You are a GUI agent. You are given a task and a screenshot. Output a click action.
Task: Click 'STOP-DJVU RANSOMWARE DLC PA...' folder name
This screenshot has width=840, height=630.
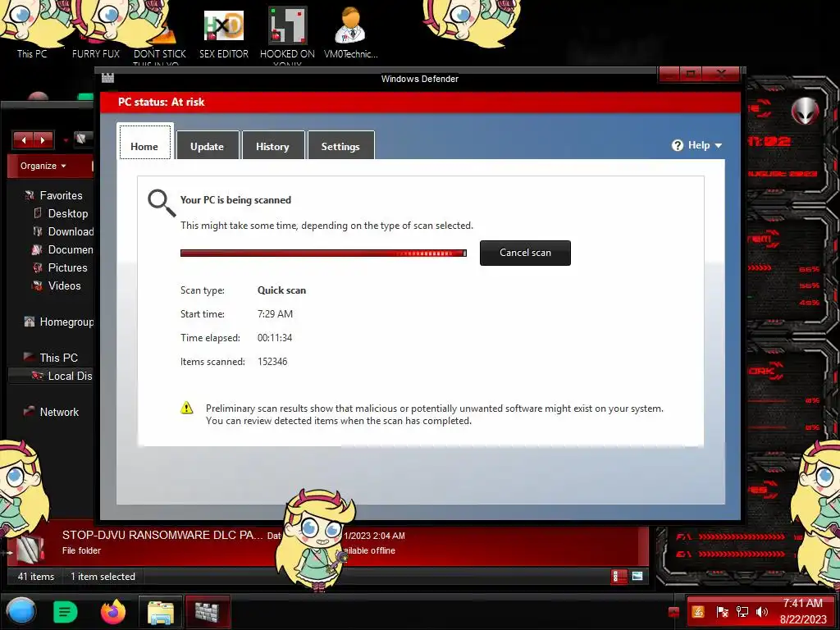162,535
